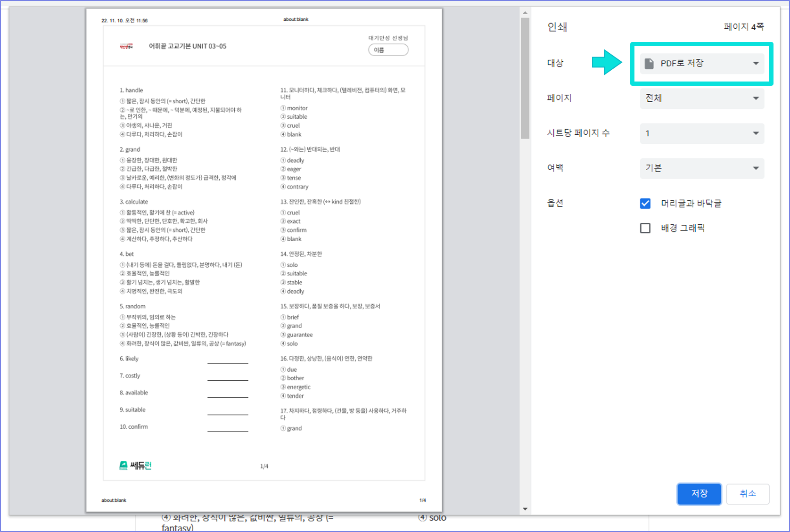Viewport: 790px width, 532px height.
Task: Click the red logo beside the worksheet title
Action: click(x=126, y=46)
